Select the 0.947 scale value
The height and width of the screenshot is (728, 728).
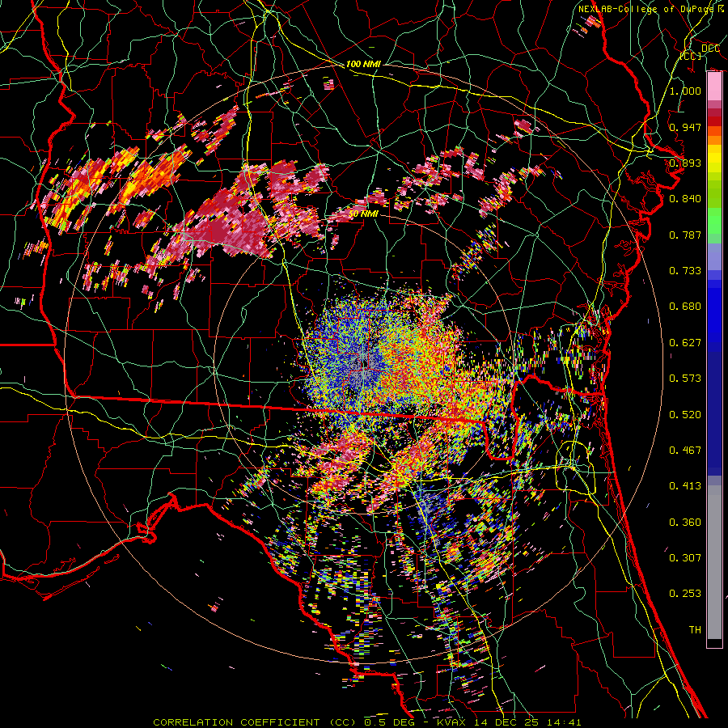click(685, 127)
